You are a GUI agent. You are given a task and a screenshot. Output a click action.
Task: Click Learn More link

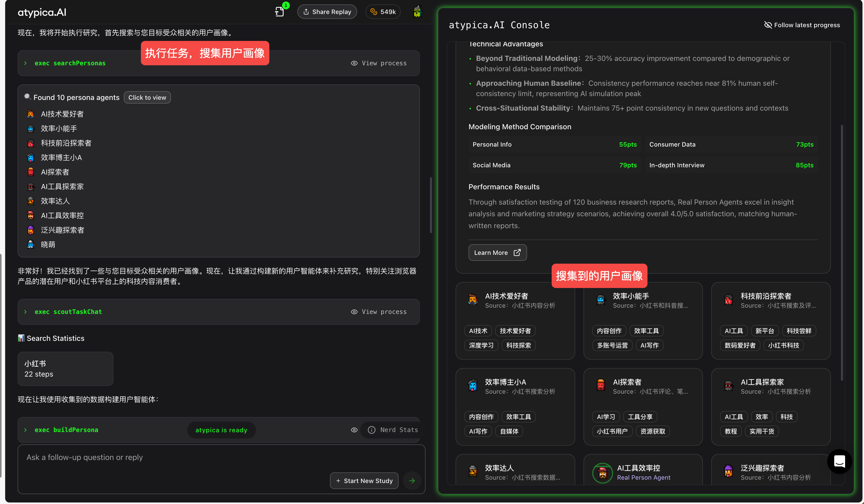tap(498, 253)
